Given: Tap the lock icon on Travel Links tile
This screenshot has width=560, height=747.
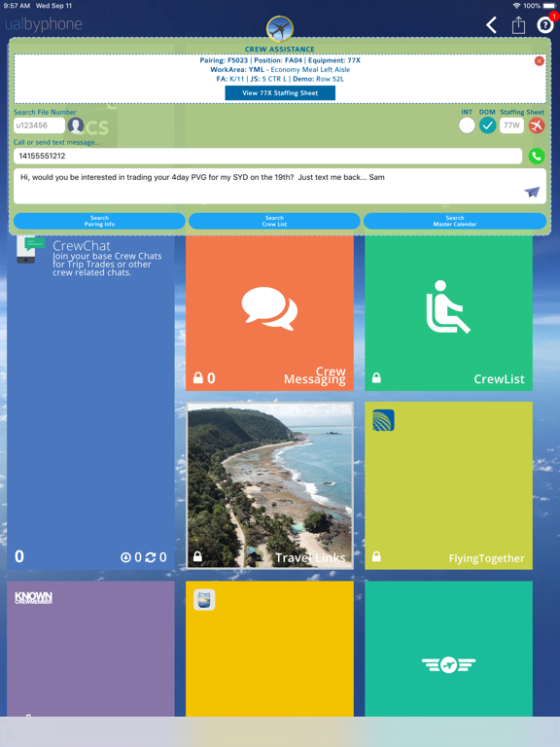Looking at the screenshot, I should [x=197, y=556].
